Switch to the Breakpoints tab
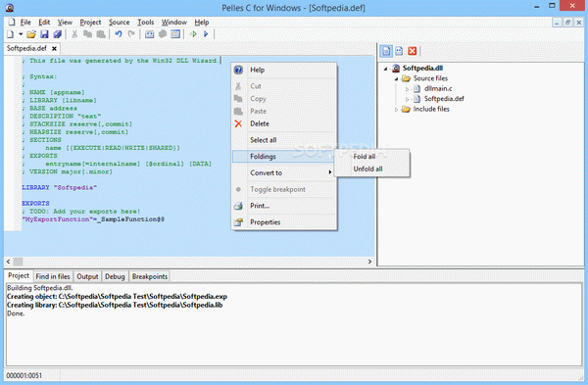This screenshot has width=588, height=385. (150, 276)
